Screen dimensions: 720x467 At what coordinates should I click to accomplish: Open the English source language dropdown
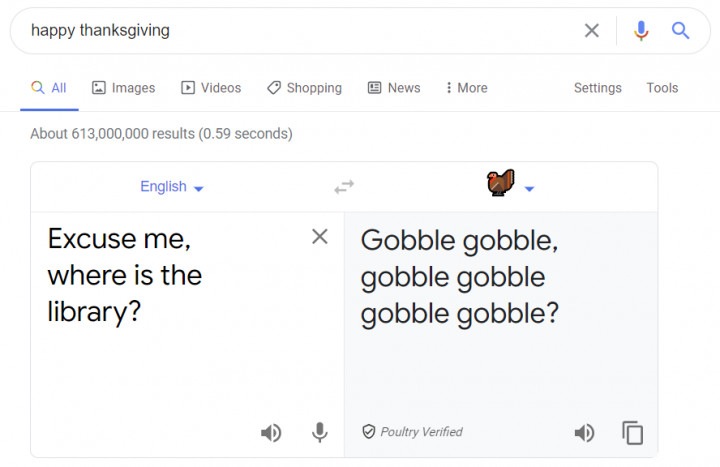coord(172,187)
